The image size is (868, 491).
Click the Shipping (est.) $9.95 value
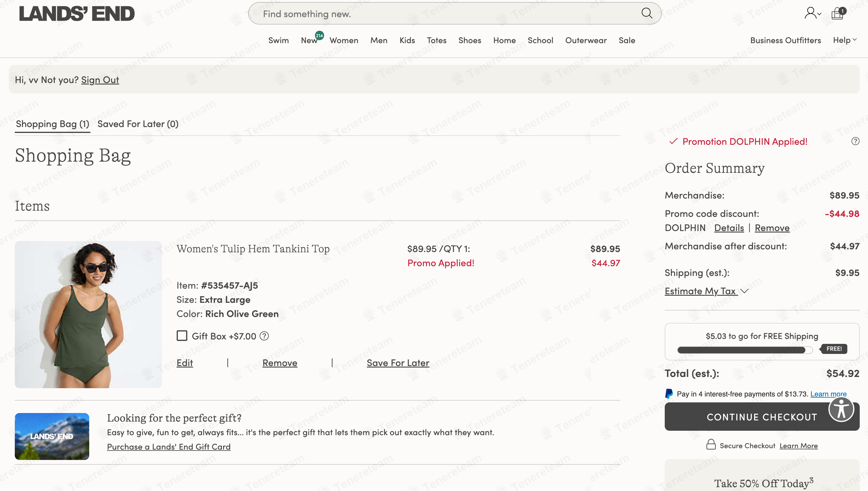847,273
